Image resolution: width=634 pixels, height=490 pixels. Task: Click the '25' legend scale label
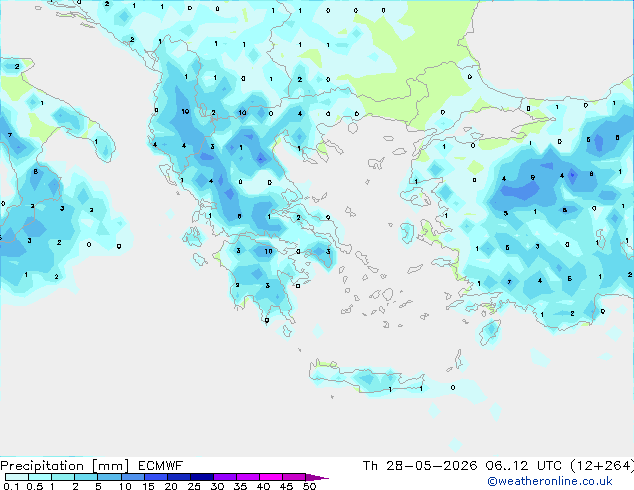pos(194,486)
